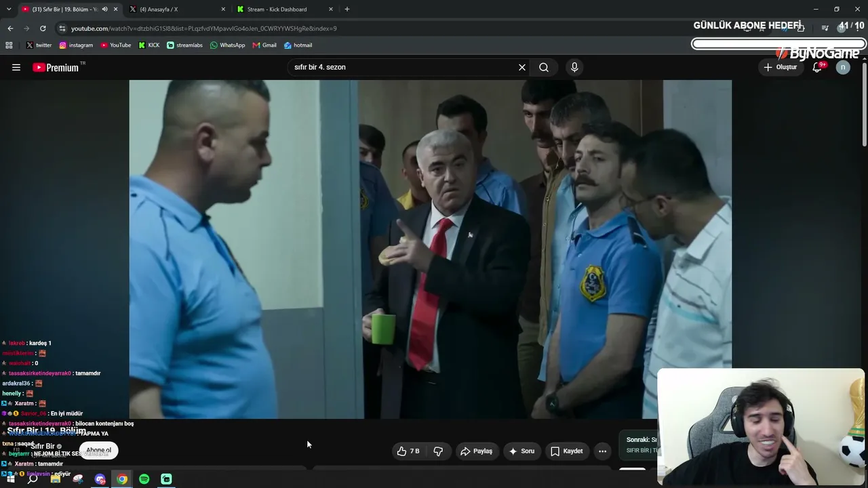This screenshot has height=488, width=868.
Task: Subscribe with the Abone ol button
Action: tap(98, 450)
